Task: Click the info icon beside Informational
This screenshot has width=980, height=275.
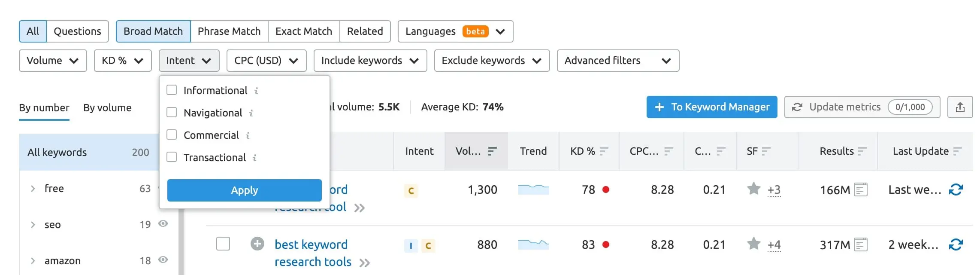Action: click(x=256, y=91)
